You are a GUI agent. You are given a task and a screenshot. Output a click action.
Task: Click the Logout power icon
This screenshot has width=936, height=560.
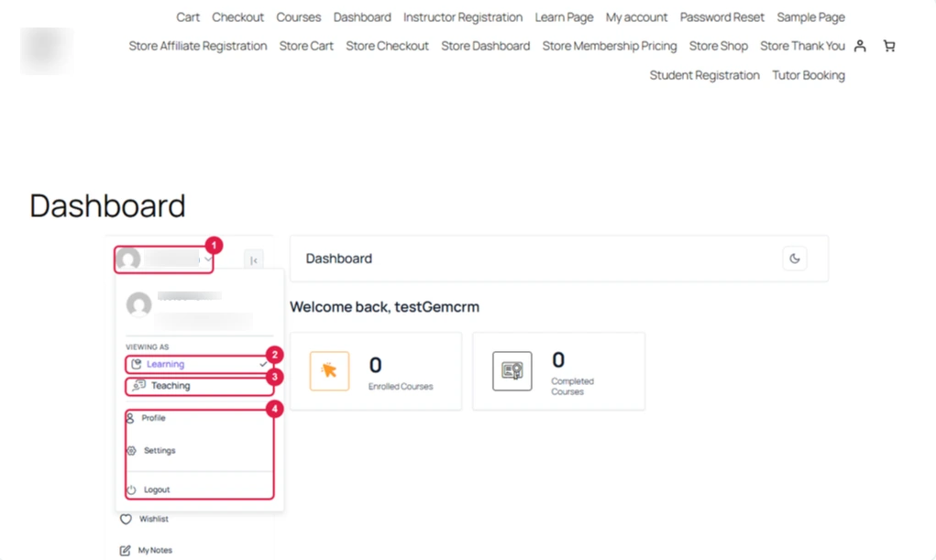[131, 489]
